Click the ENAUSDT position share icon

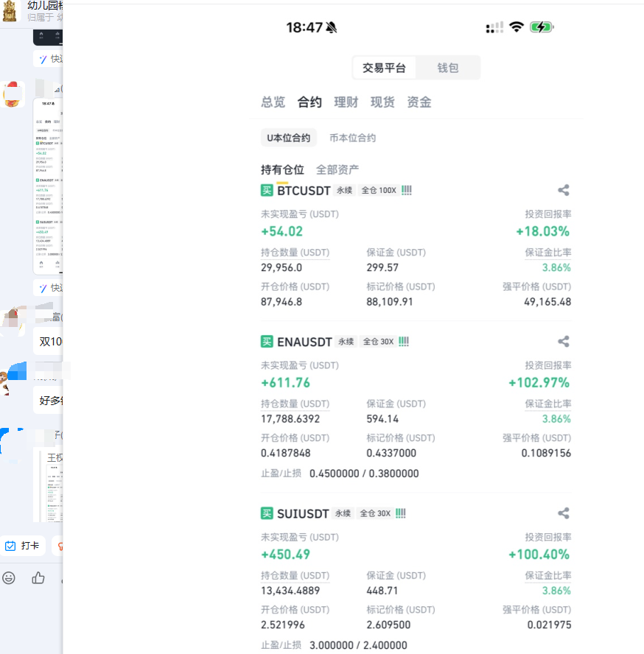[564, 342]
